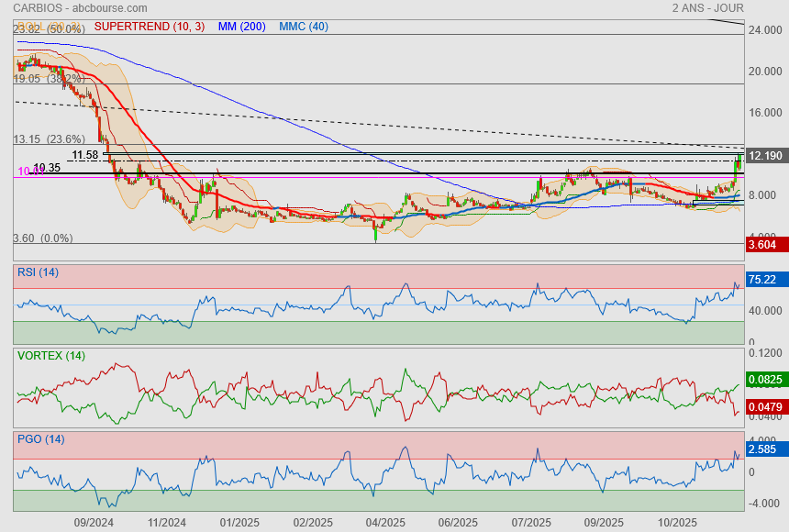Select the RSI (14) panel label
Image resolution: width=789 pixels, height=532 pixels.
point(38,272)
